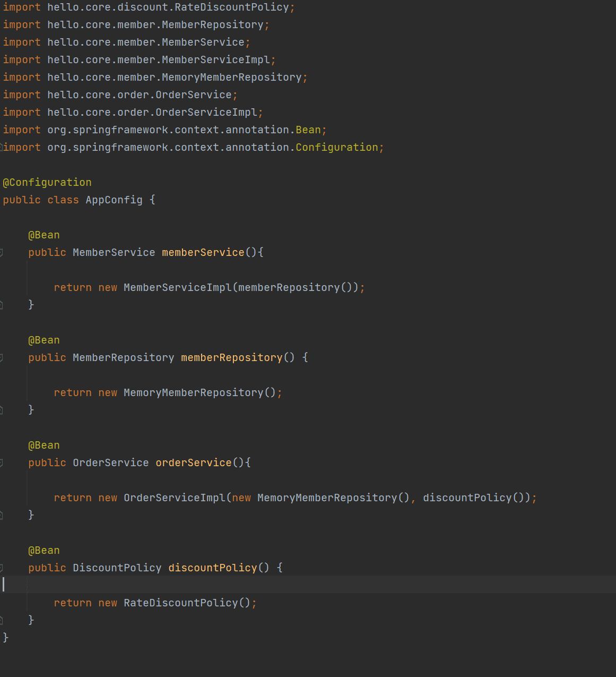Click the AppConfig class name

tap(114, 200)
